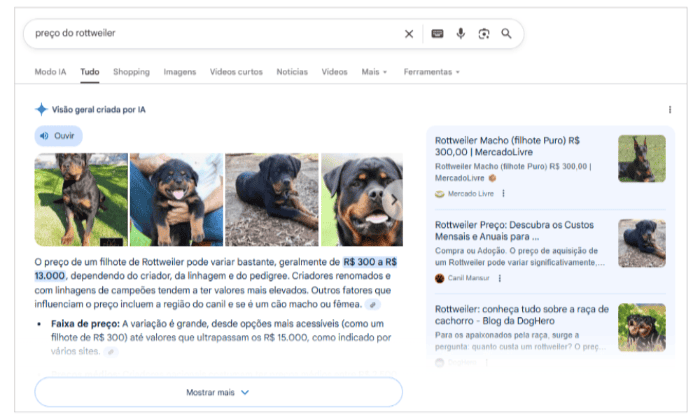Switch to the 'Modo IA' tab

click(x=50, y=72)
